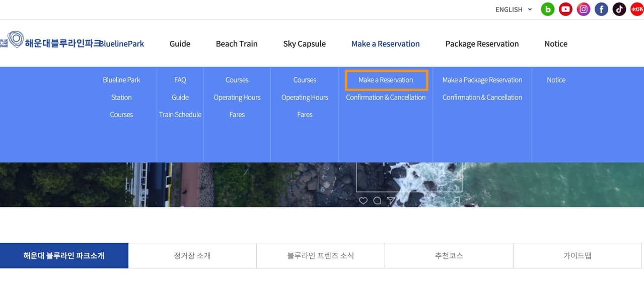Open the Package Reservation menu
The height and width of the screenshot is (285, 644).
coord(482,44)
